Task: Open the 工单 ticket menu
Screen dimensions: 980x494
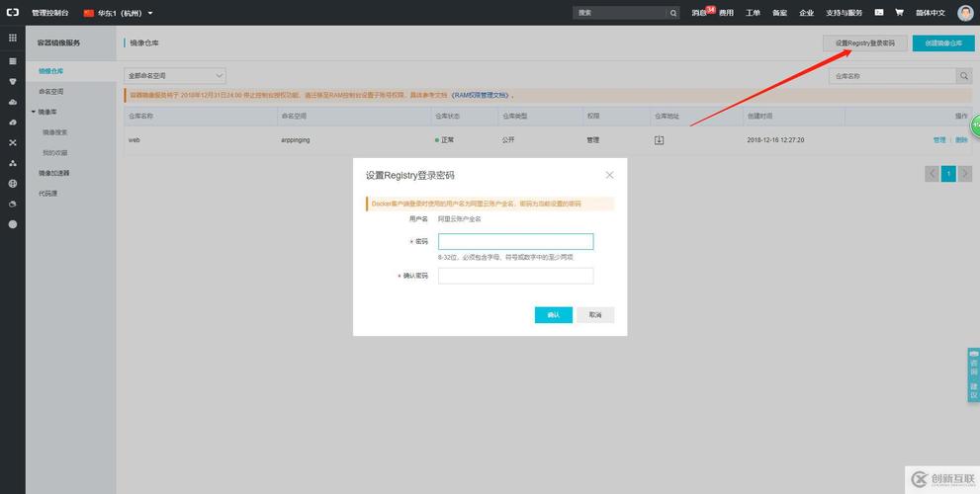Action: pyautogui.click(x=754, y=13)
